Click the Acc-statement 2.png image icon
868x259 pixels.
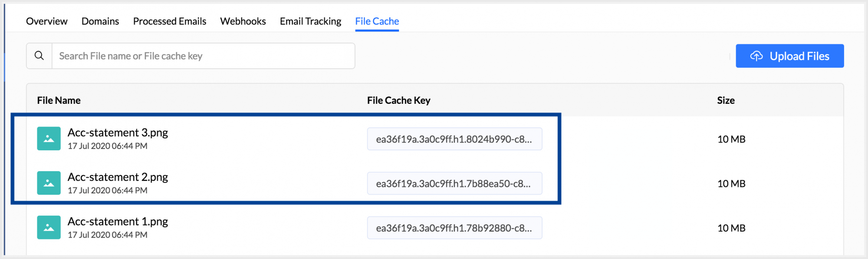(49, 183)
